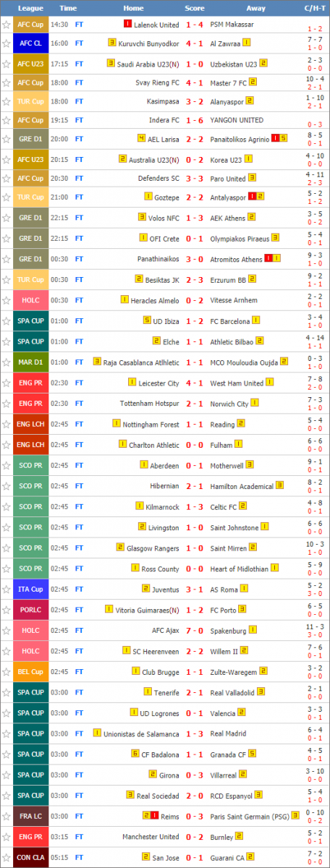Open Club Brugge team link
This screenshot has width=330, height=868.
(161, 672)
